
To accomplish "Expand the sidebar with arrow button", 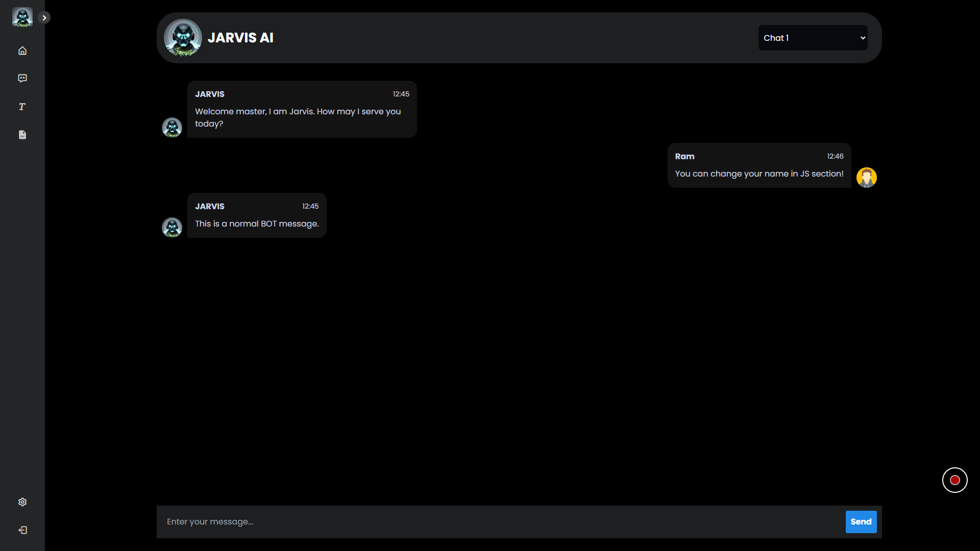I will (x=44, y=18).
